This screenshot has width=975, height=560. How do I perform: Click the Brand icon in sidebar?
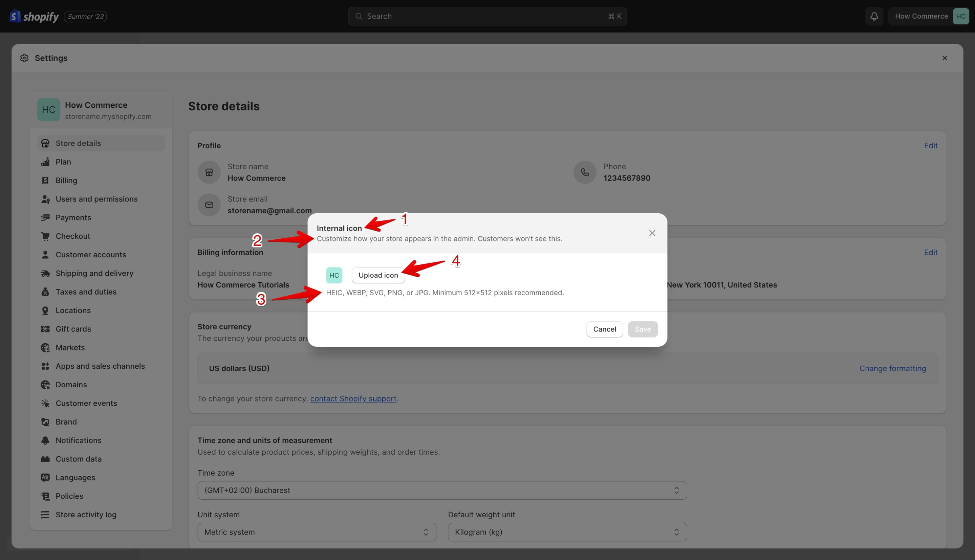coord(45,422)
